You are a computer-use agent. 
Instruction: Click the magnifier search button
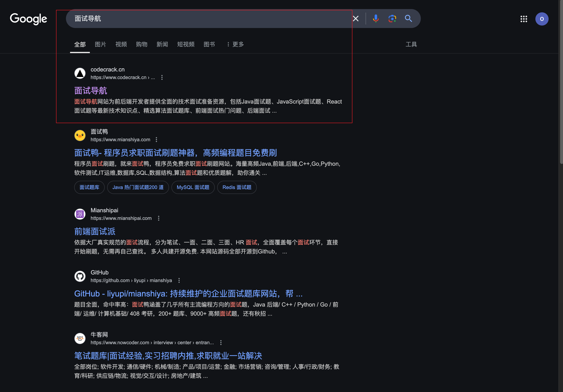tap(408, 19)
